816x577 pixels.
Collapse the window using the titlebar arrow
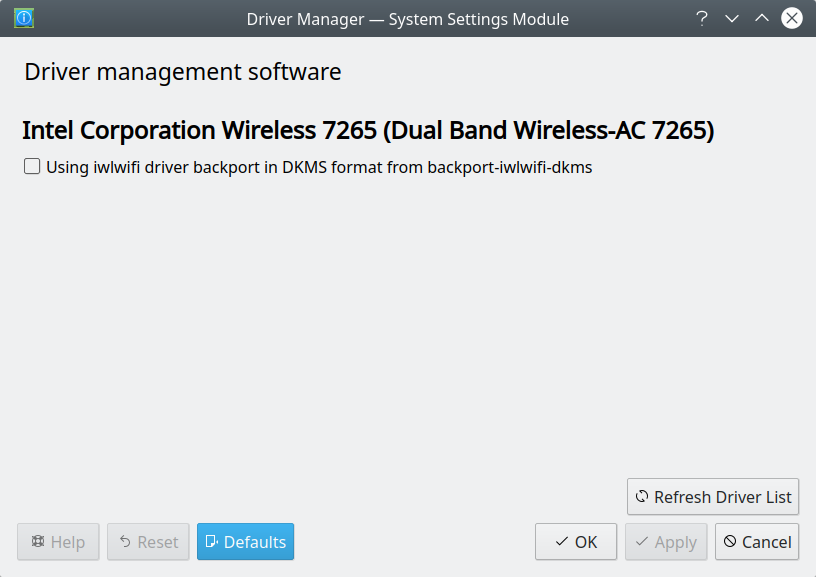pyautogui.click(x=761, y=17)
